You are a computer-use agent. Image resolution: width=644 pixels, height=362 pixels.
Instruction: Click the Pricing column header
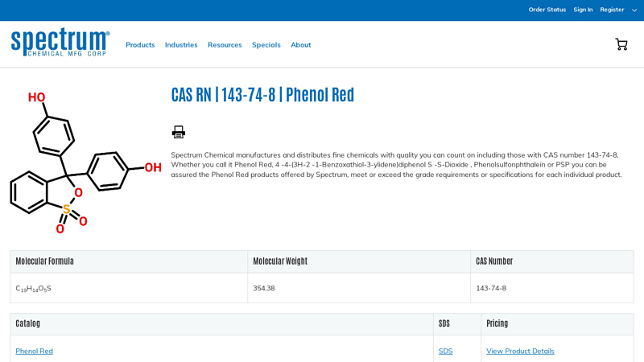click(557, 324)
